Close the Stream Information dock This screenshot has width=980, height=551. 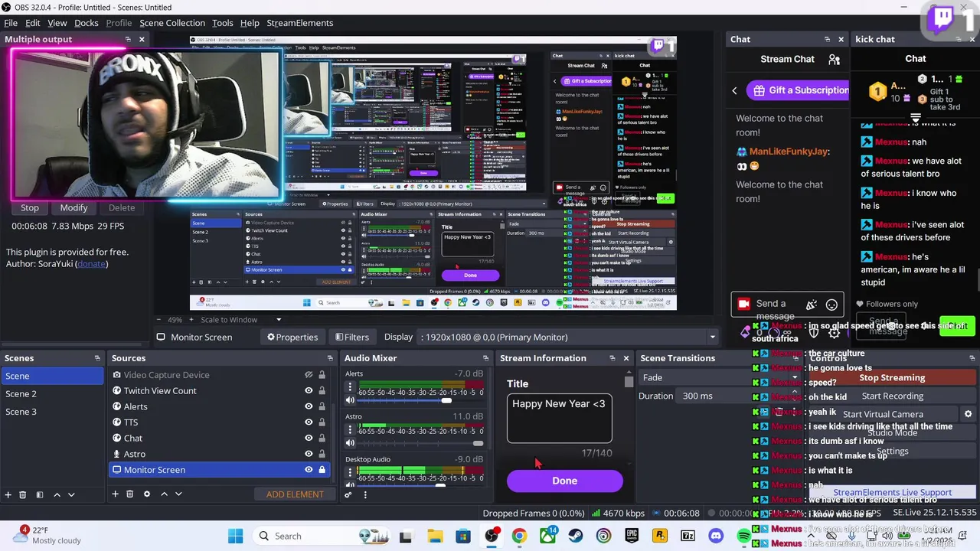(x=626, y=358)
